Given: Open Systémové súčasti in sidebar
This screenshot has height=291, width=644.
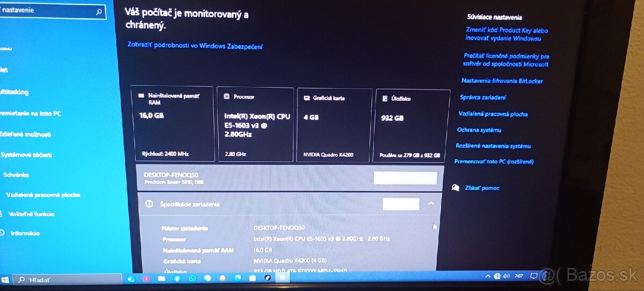Looking at the screenshot, I should (26, 155).
